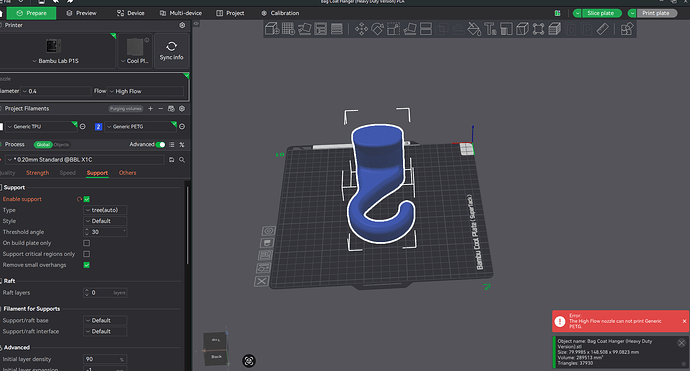The image size is (690, 371).
Task: Expand the Generic PETG filament dropdown
Action: tap(140, 126)
